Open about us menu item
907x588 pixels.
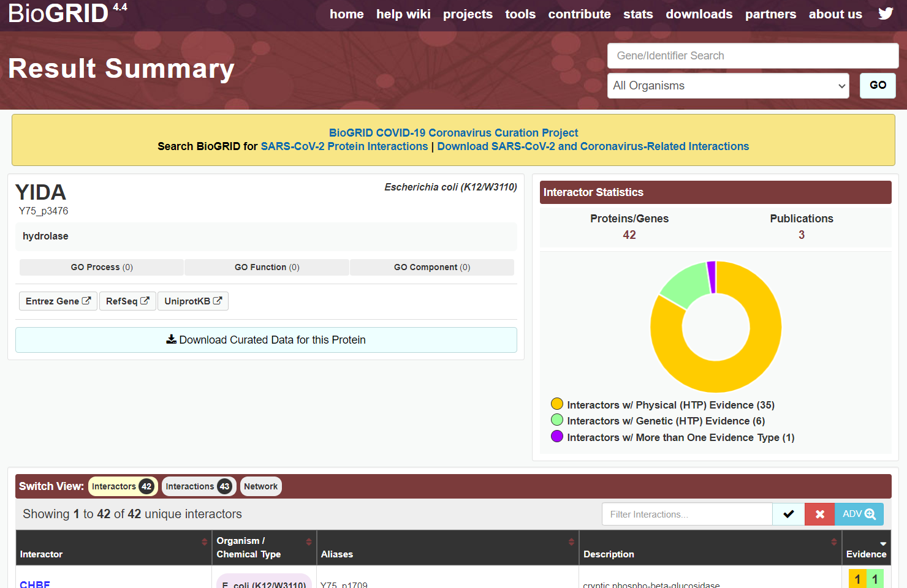[x=835, y=14]
